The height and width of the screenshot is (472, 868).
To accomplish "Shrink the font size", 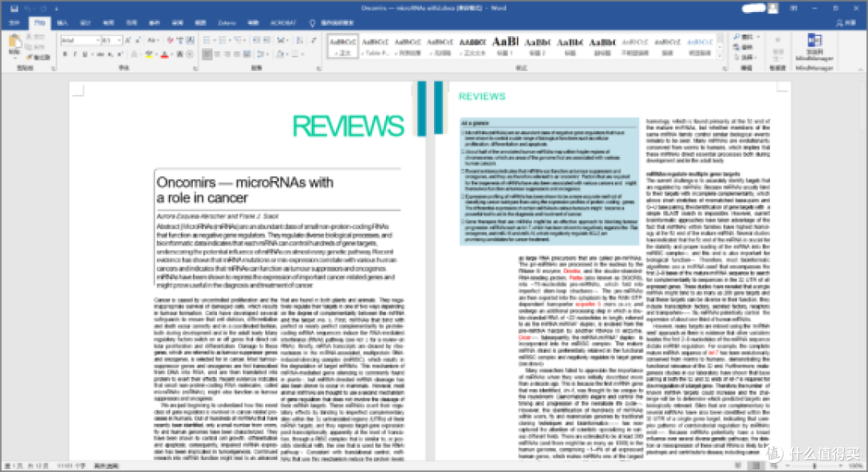I will pyautogui.click(x=138, y=40).
